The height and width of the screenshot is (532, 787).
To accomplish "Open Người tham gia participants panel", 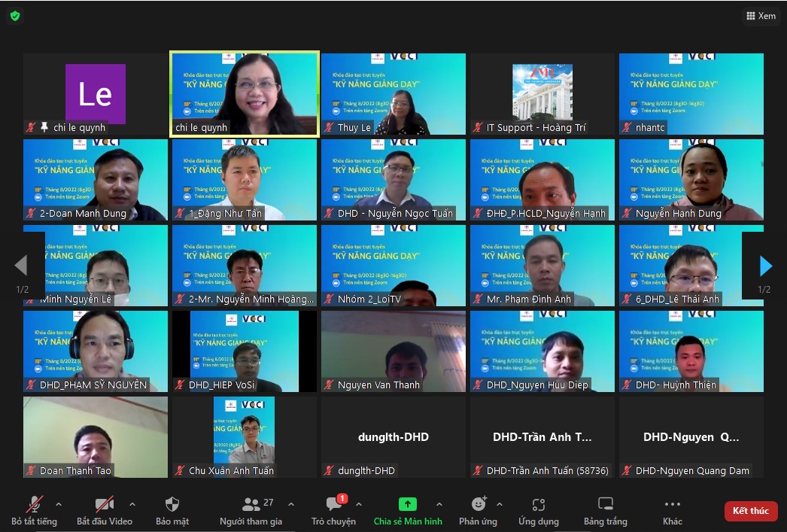I will (251, 511).
